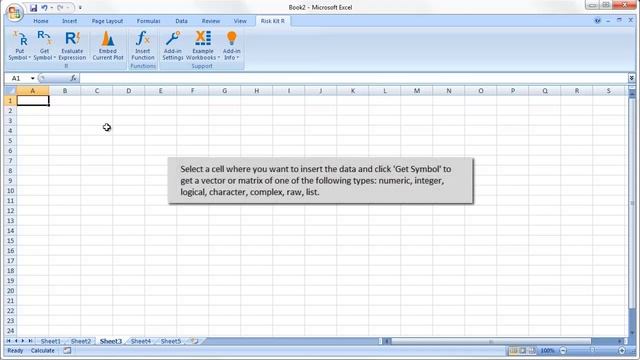This screenshot has width=640, height=360.
Task: Switch to Page Break Preview in the status bar
Action: coord(532,350)
